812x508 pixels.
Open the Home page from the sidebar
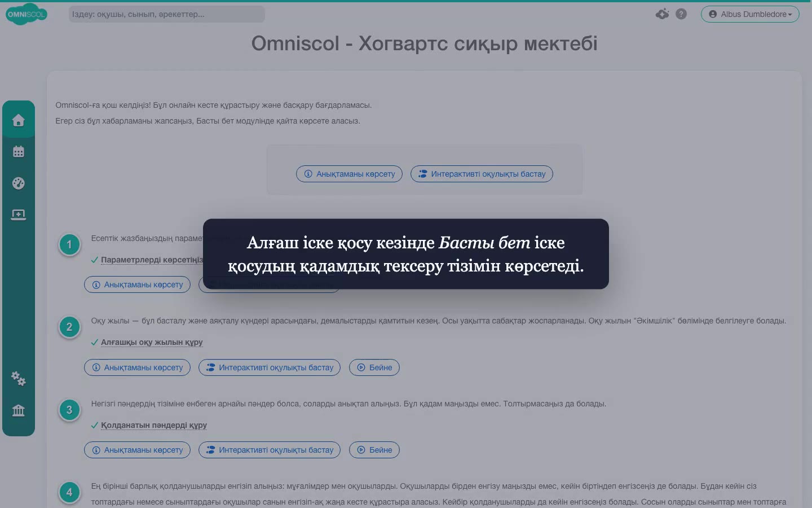coord(19,120)
